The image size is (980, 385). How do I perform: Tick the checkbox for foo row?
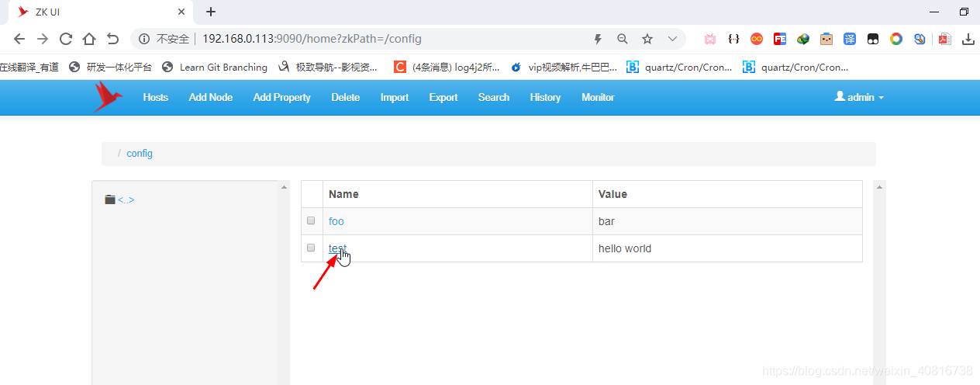click(311, 220)
